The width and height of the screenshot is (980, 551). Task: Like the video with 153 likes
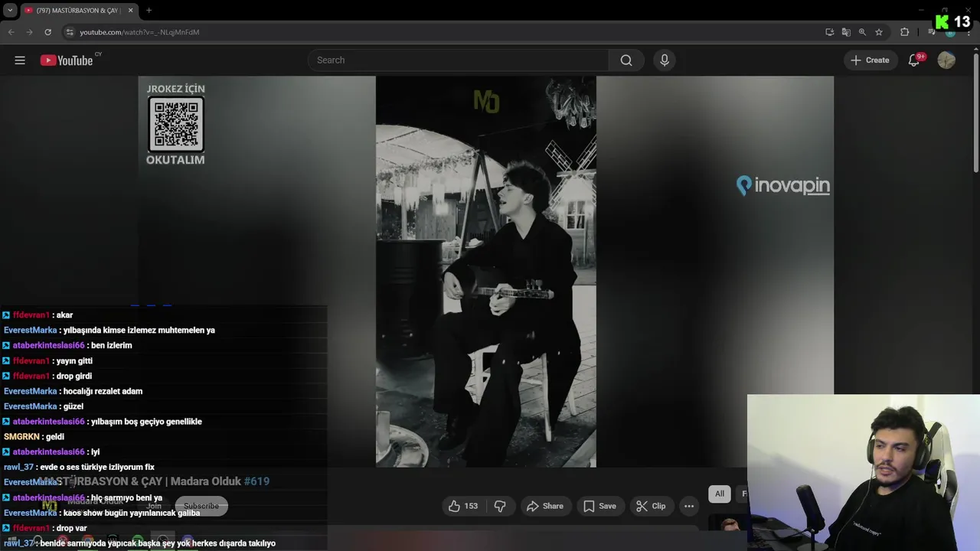(462, 506)
